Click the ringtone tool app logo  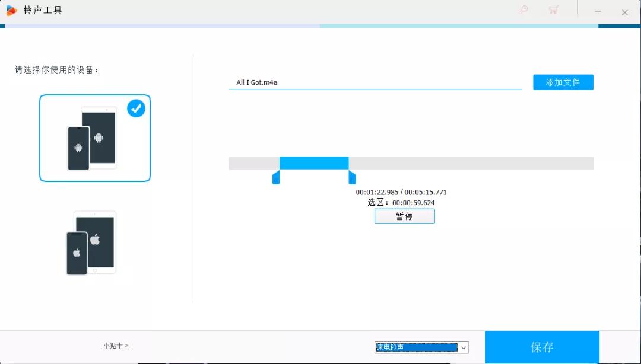pyautogui.click(x=11, y=10)
